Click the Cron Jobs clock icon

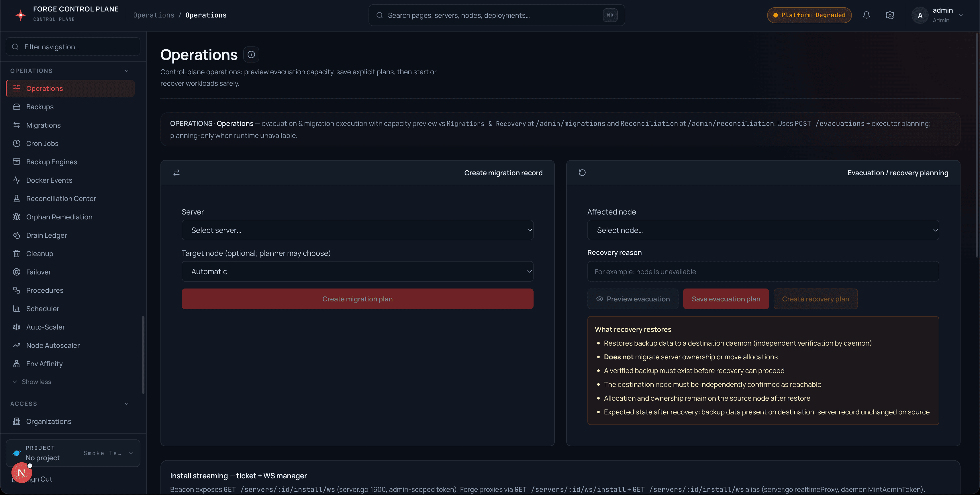[16, 143]
